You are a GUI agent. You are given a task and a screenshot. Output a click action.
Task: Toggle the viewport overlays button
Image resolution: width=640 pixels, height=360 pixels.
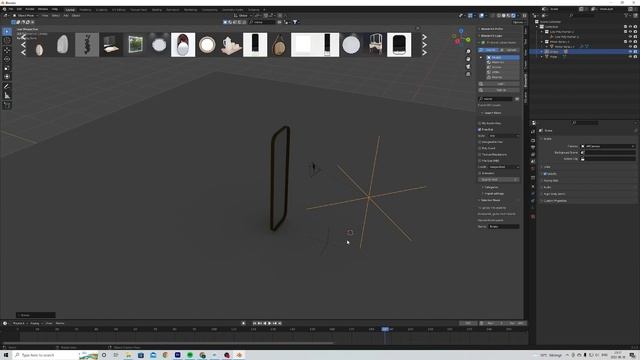[482, 16]
